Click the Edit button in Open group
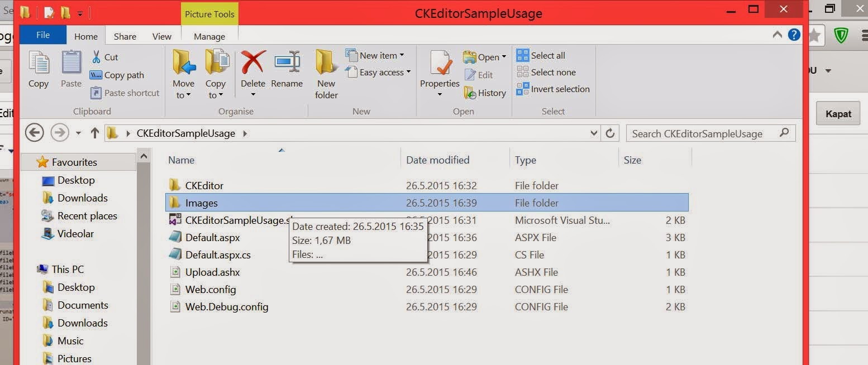The image size is (868, 365). [478, 75]
